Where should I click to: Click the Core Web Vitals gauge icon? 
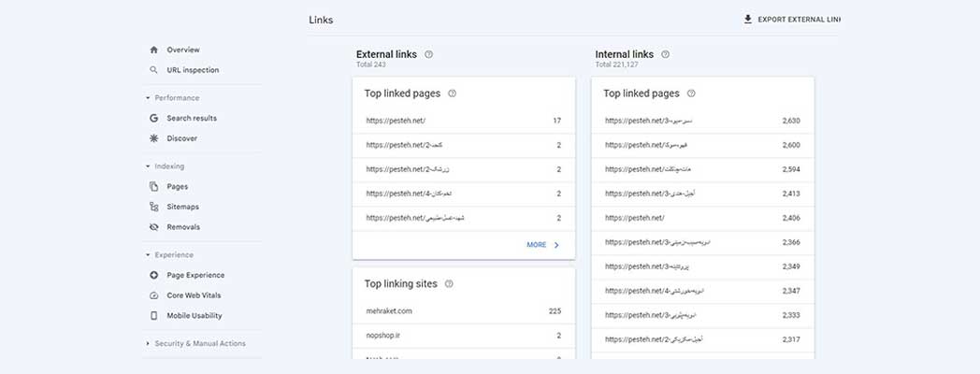(x=153, y=295)
